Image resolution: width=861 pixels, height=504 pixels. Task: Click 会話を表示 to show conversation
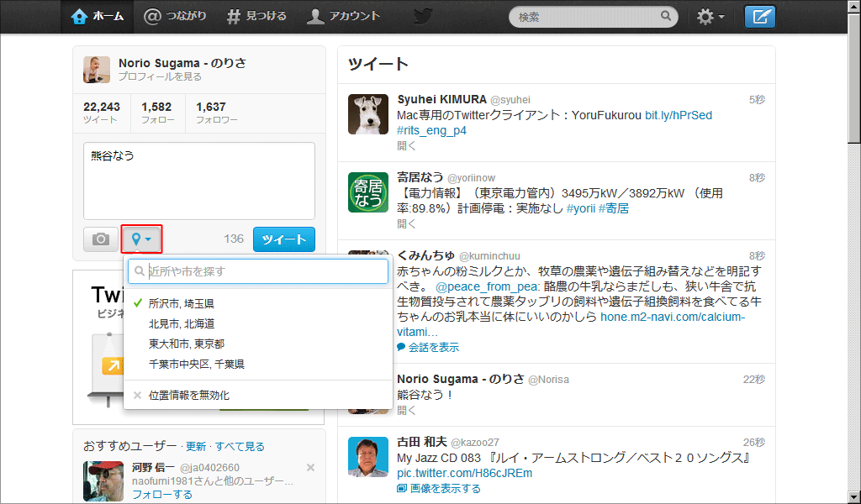(x=428, y=347)
